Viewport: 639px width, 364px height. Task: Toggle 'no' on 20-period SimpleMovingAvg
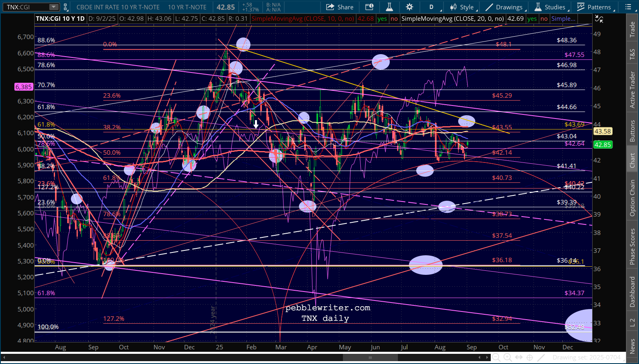[544, 19]
